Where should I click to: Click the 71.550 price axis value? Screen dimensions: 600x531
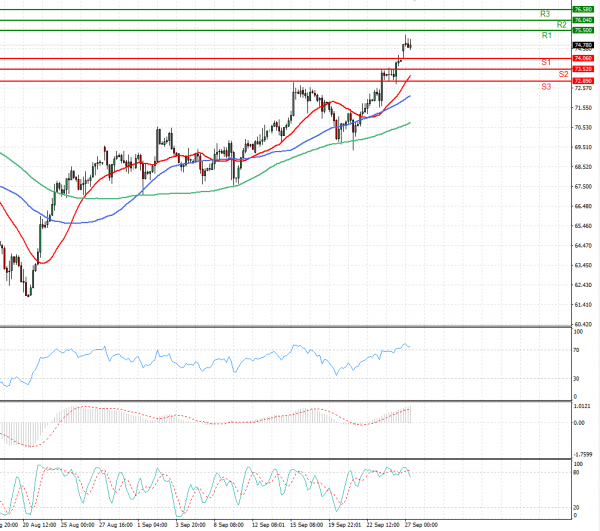583,108
